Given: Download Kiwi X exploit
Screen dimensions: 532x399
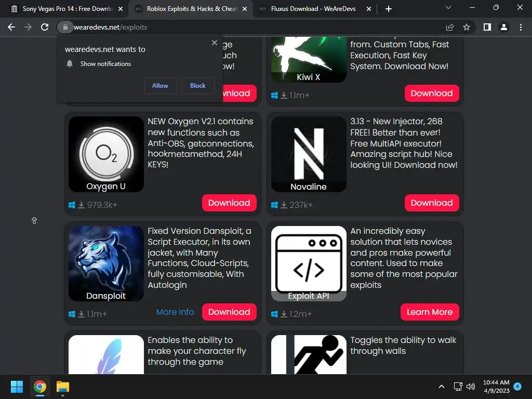Looking at the screenshot, I should pos(432,94).
